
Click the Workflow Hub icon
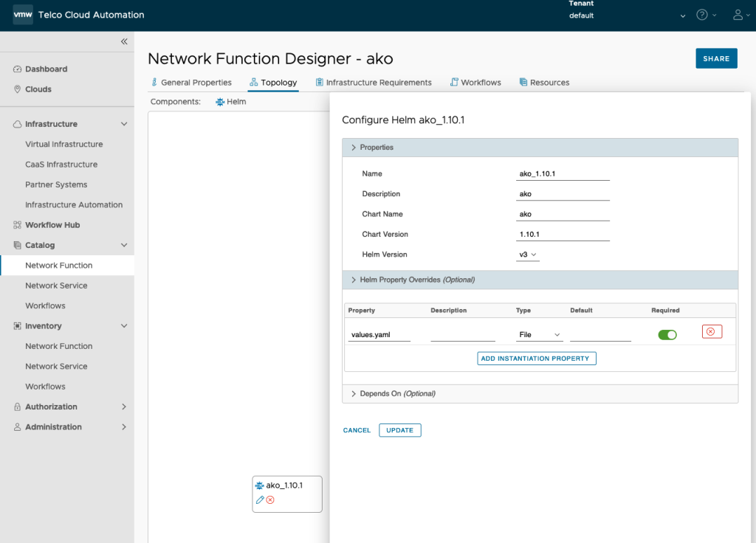pyautogui.click(x=18, y=225)
